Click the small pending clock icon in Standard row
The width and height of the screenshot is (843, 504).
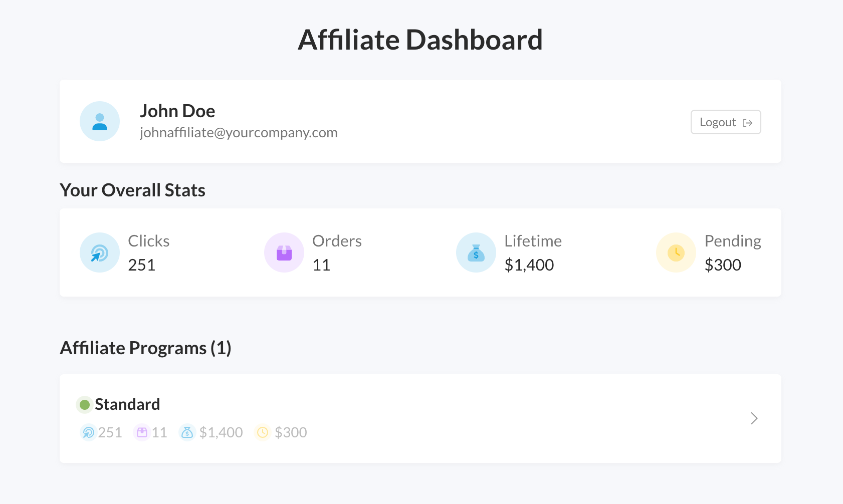(x=263, y=432)
